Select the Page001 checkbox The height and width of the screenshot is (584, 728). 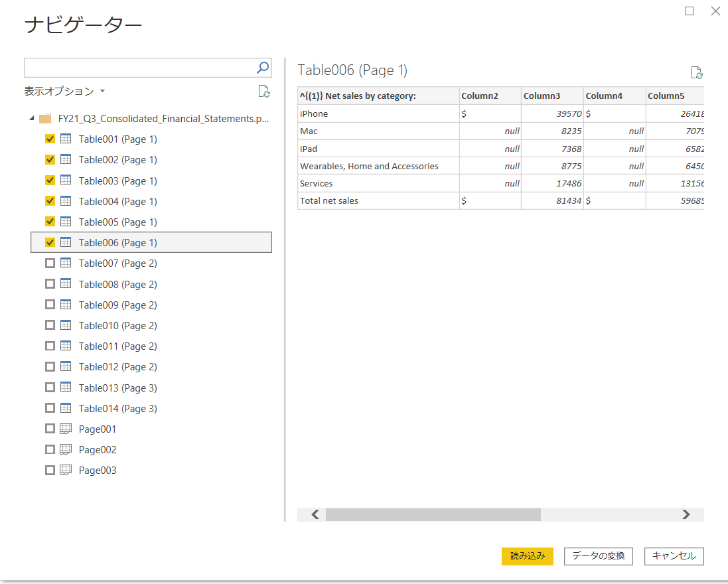[x=50, y=429]
